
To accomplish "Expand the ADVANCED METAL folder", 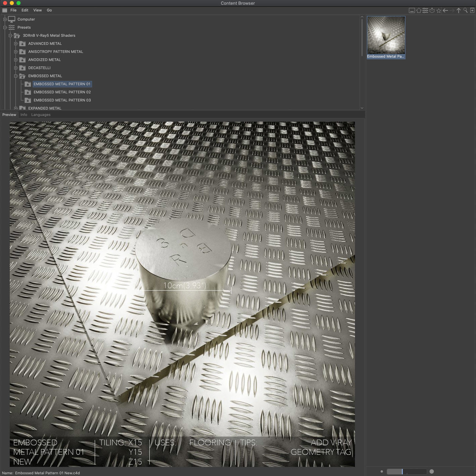I will coord(16,43).
